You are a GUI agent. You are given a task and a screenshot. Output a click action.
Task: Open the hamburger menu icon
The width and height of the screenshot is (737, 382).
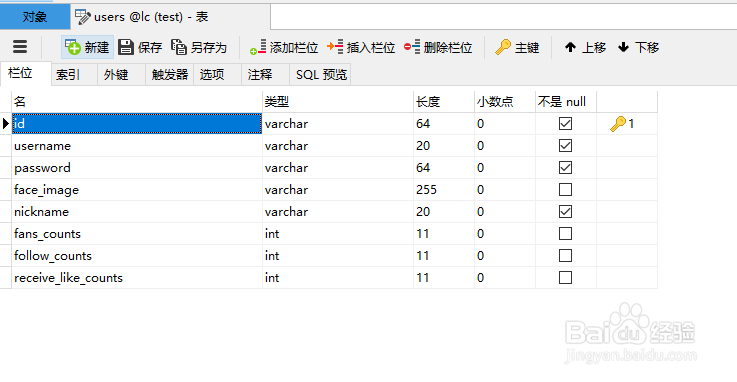pos(20,47)
